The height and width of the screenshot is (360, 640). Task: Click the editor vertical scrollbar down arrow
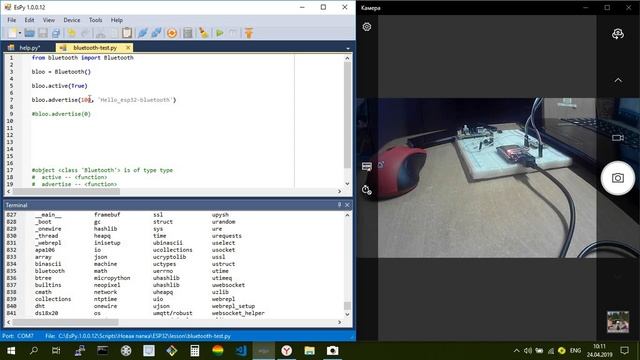pos(347,184)
